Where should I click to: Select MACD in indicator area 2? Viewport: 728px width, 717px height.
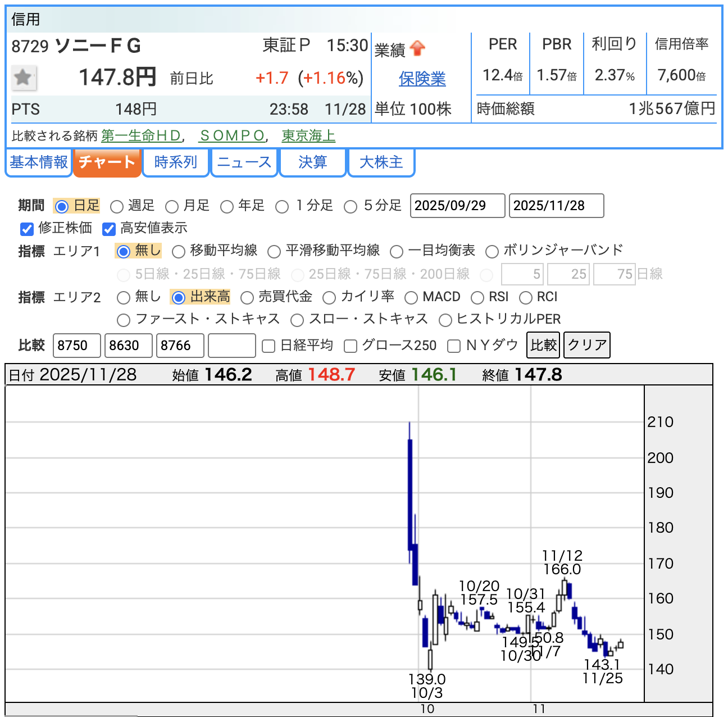[411, 298]
